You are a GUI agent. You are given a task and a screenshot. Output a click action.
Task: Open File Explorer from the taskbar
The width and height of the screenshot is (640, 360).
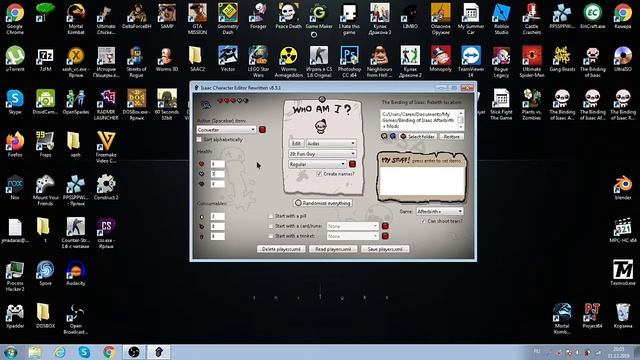click(35, 352)
